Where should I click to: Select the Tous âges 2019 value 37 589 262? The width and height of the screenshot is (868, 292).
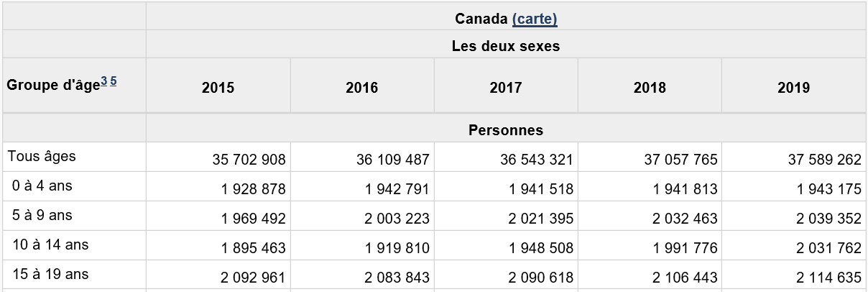(x=824, y=160)
